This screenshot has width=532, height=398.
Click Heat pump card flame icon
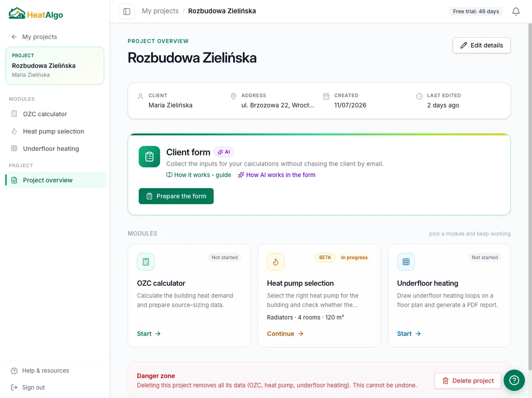pyautogui.click(x=276, y=262)
